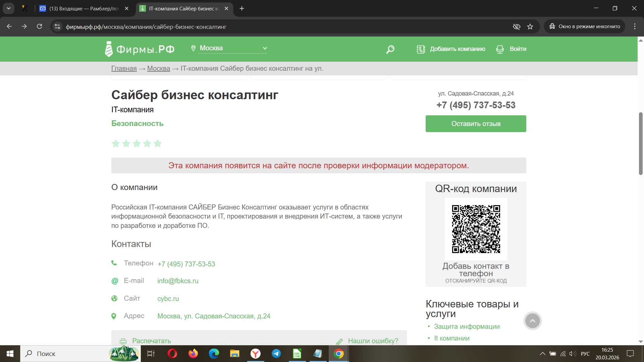Image resolution: width=644 pixels, height=362 pixels.
Task: Open Chrome three-dot menu
Action: point(635,26)
